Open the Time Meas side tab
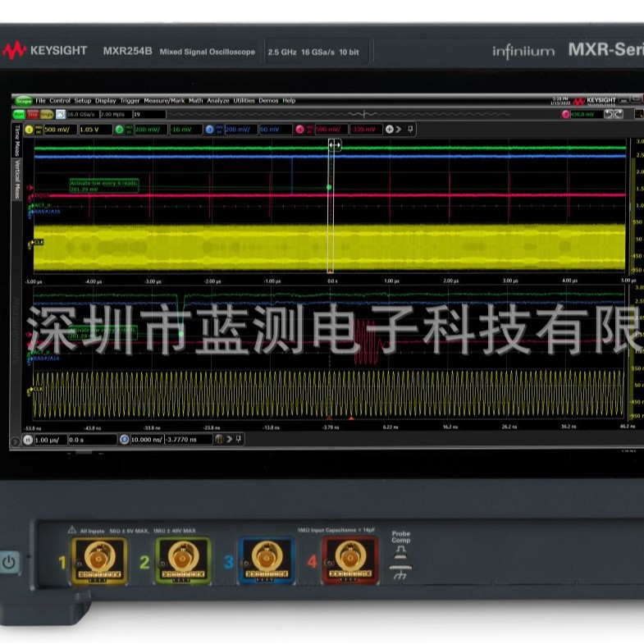The height and width of the screenshot is (644, 644). pyautogui.click(x=17, y=140)
